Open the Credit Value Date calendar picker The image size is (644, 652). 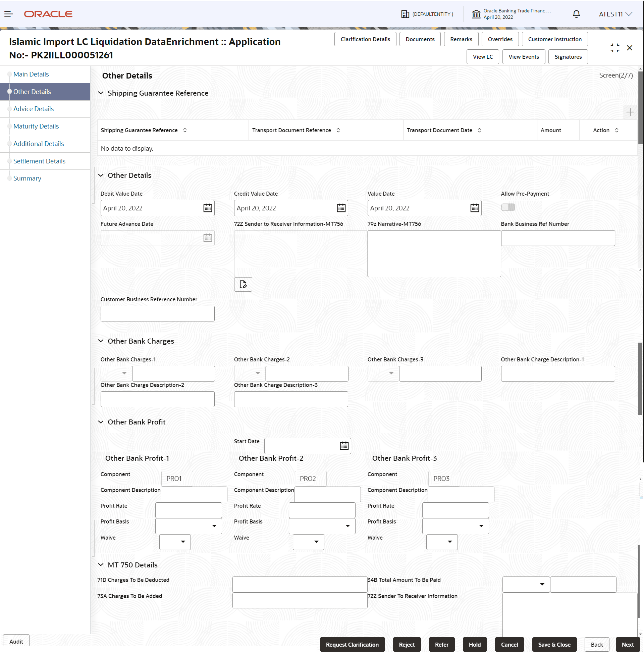[x=341, y=208]
